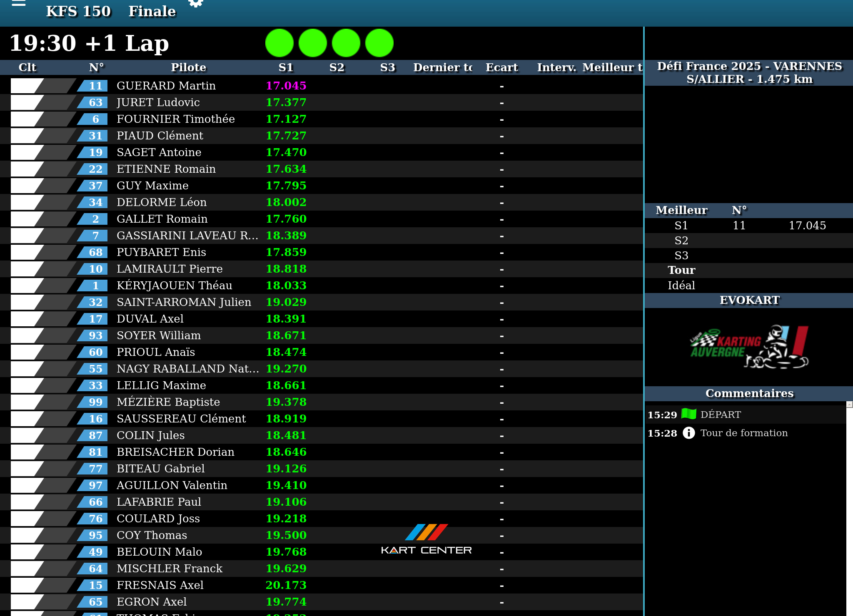This screenshot has width=853, height=616.
Task: Click the green DÉPART flag icon
Action: pyautogui.click(x=688, y=414)
